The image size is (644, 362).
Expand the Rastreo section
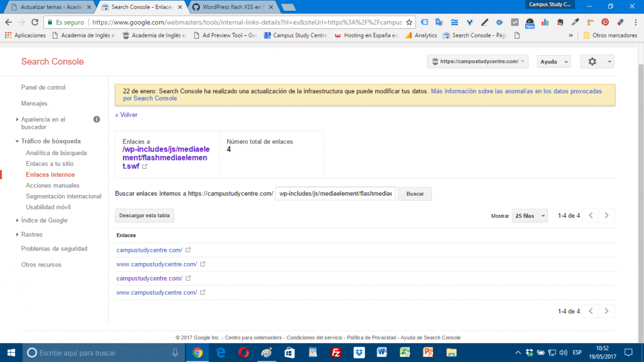click(x=17, y=235)
